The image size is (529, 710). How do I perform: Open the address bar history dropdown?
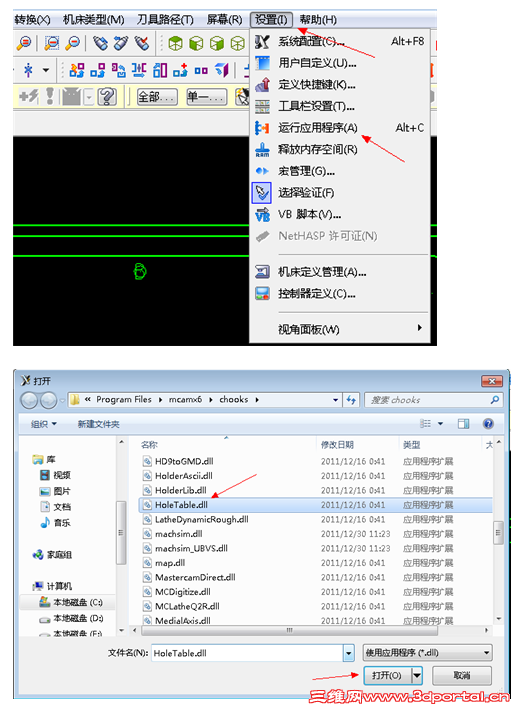pos(336,400)
